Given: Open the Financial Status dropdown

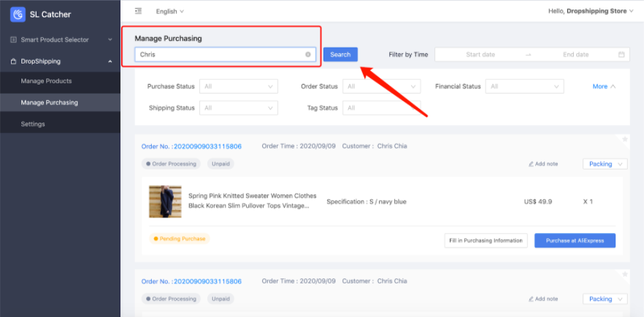Looking at the screenshot, I should coord(524,86).
